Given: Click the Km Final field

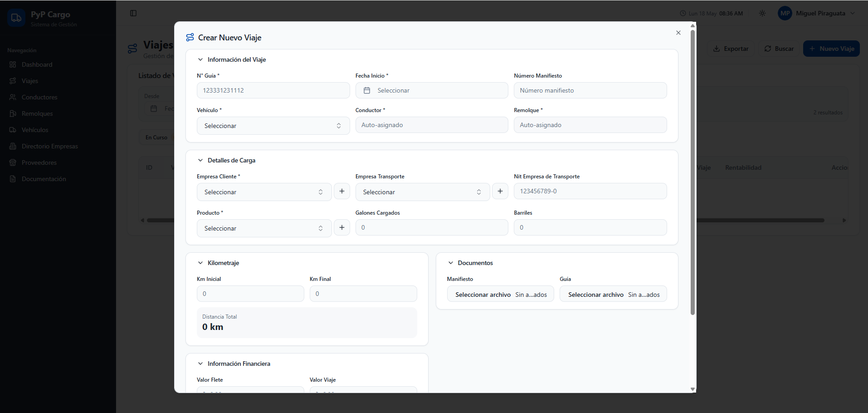Looking at the screenshot, I should (363, 294).
